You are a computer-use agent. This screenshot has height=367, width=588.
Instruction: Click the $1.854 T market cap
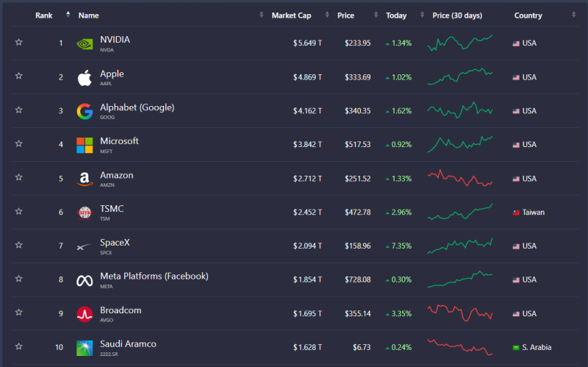pyautogui.click(x=307, y=280)
